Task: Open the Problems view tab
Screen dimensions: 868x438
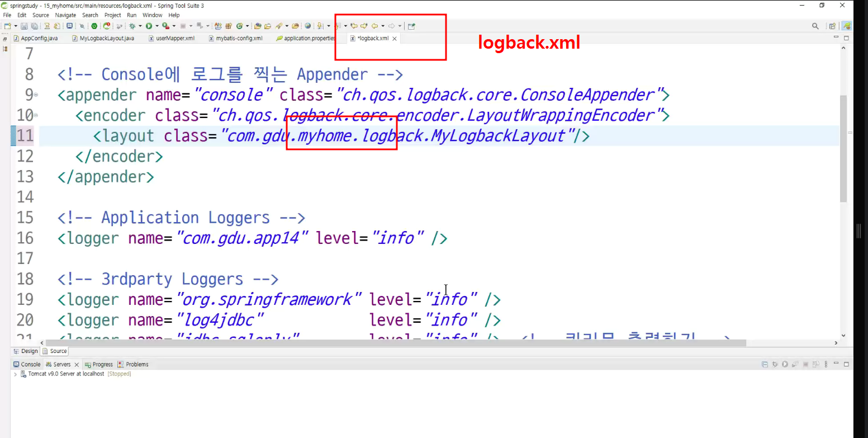Action: pyautogui.click(x=133, y=364)
